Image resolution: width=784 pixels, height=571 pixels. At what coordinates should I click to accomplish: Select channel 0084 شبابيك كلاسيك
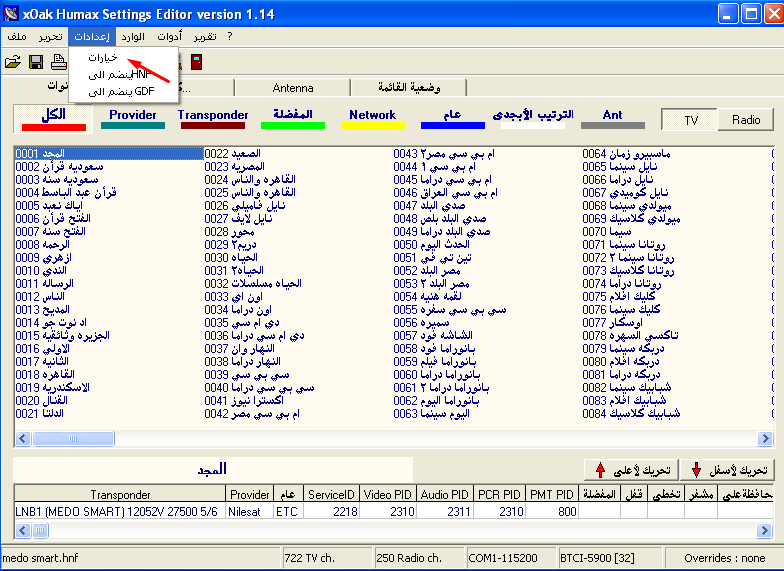click(631, 414)
